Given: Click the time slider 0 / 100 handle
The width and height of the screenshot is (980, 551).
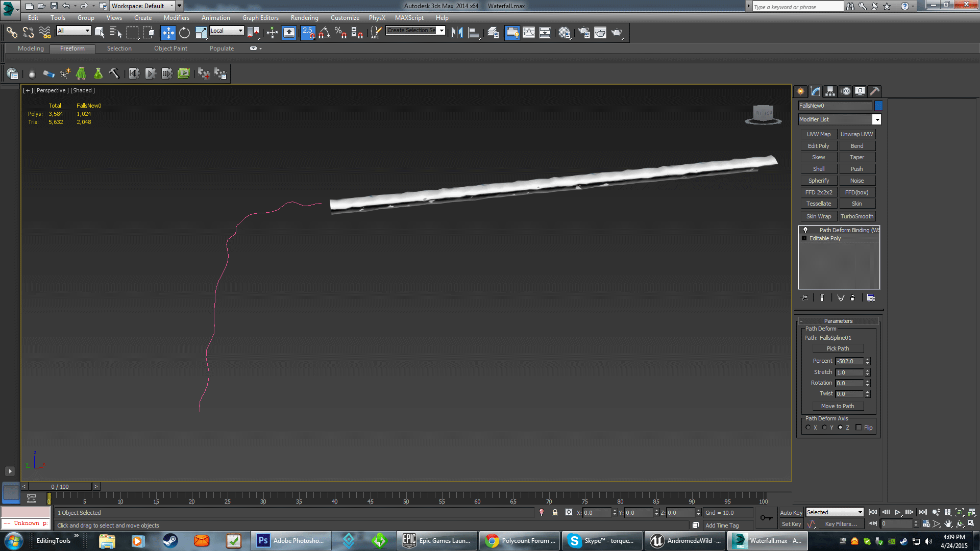Looking at the screenshot, I should pyautogui.click(x=60, y=487).
